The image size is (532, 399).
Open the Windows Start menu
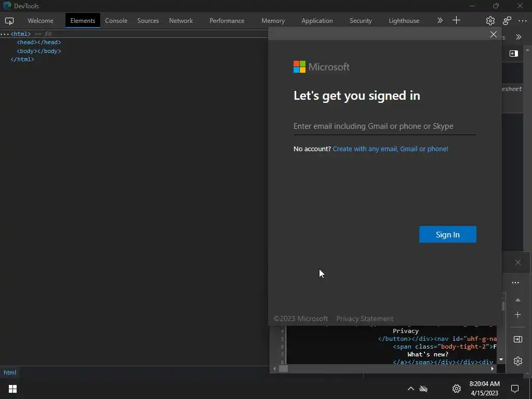12,389
